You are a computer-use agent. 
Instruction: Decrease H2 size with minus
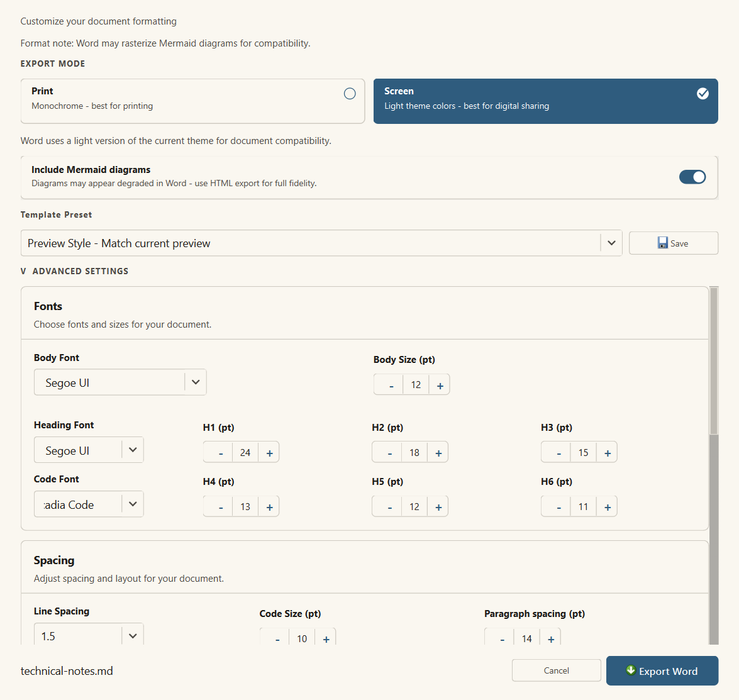[387, 453]
